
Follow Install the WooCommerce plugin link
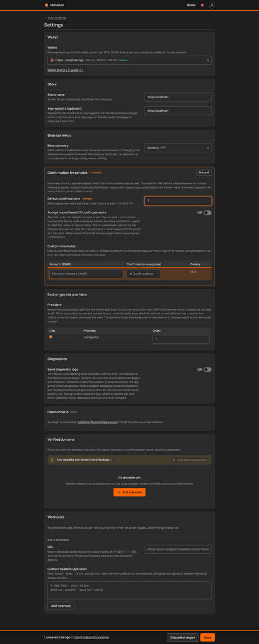98,422
